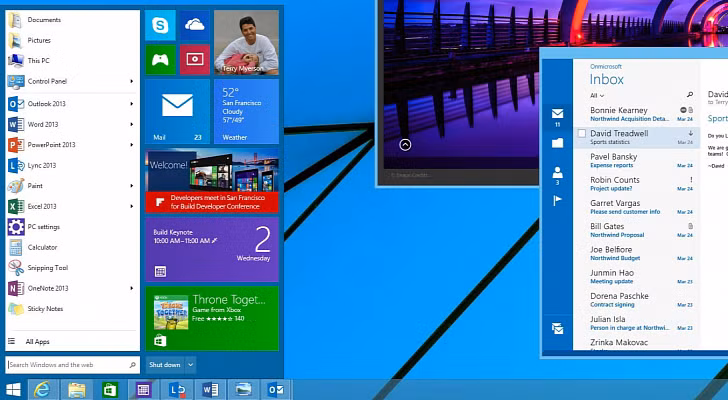This screenshot has height=400, width=728.
Task: Open the Skype tile
Action: (x=160, y=25)
